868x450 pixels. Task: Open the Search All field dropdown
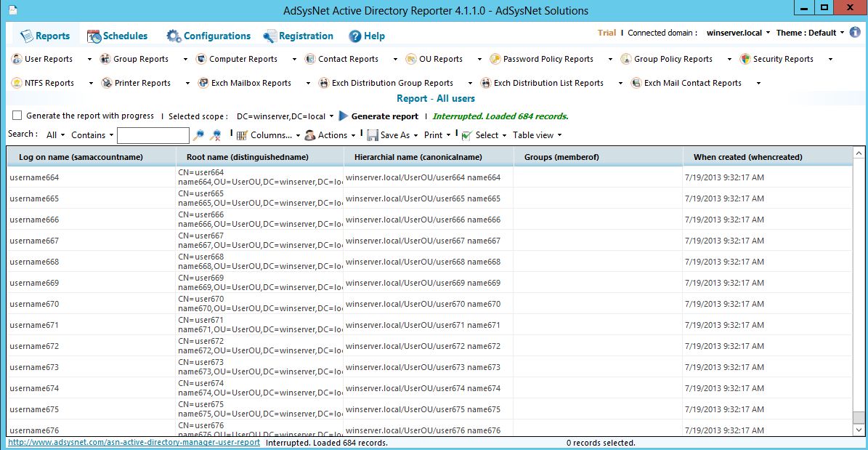point(55,134)
